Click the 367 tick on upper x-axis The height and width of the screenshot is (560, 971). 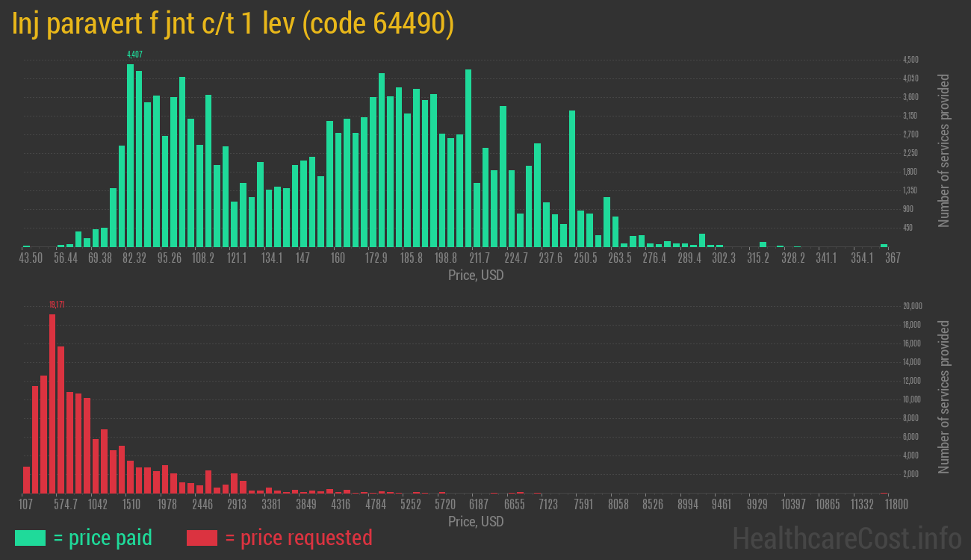(892, 258)
